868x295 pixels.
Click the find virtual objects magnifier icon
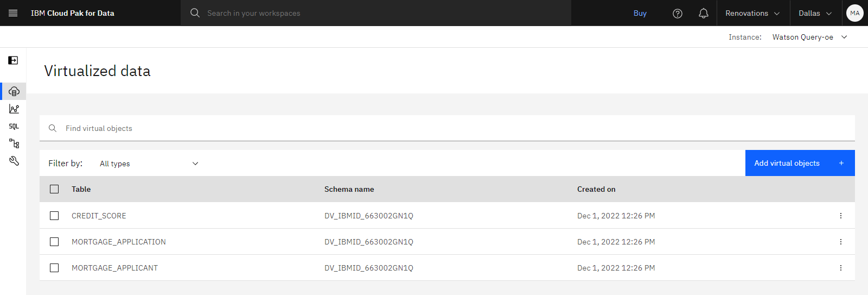pos(53,128)
